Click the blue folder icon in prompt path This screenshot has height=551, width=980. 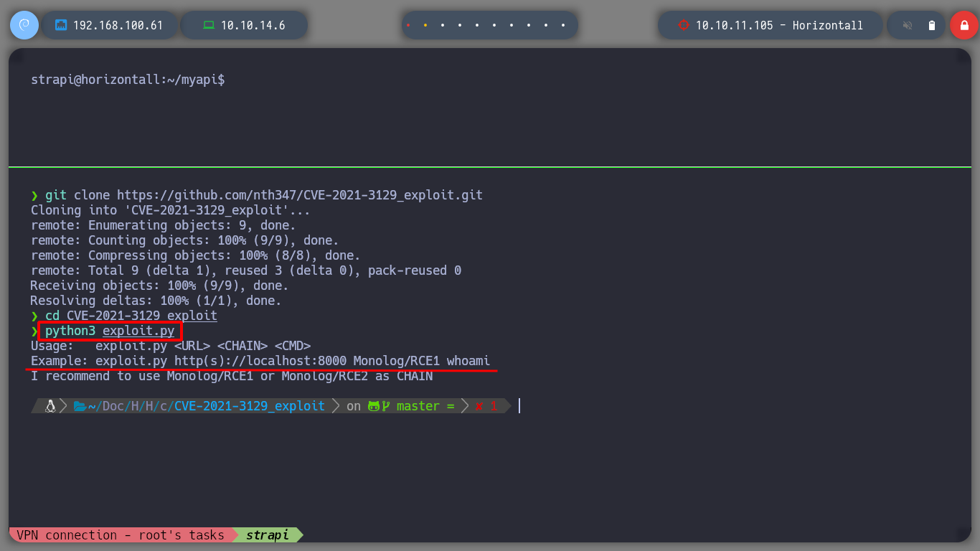pyautogui.click(x=80, y=406)
